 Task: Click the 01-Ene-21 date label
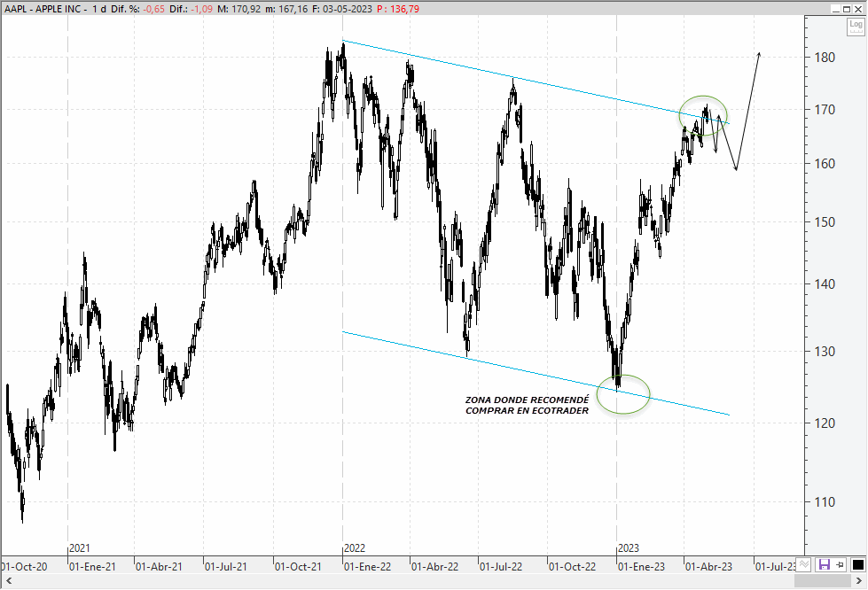pos(92,567)
